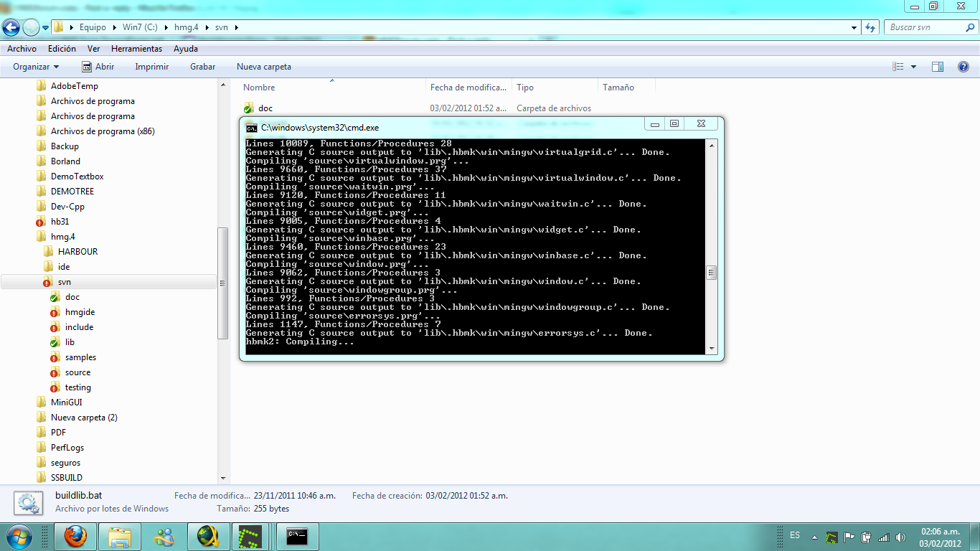This screenshot has width=980, height=551.
Task: Select the hmgide folder in tree
Action: click(x=80, y=312)
